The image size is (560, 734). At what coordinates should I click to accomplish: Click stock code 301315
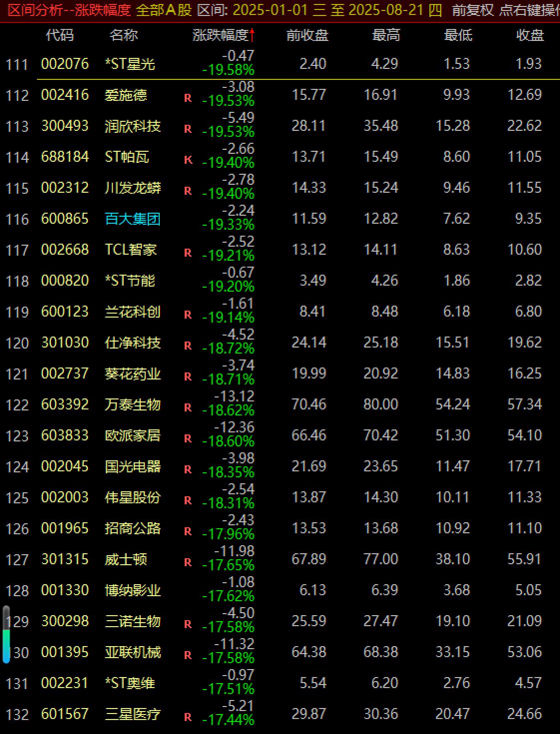tap(65, 559)
